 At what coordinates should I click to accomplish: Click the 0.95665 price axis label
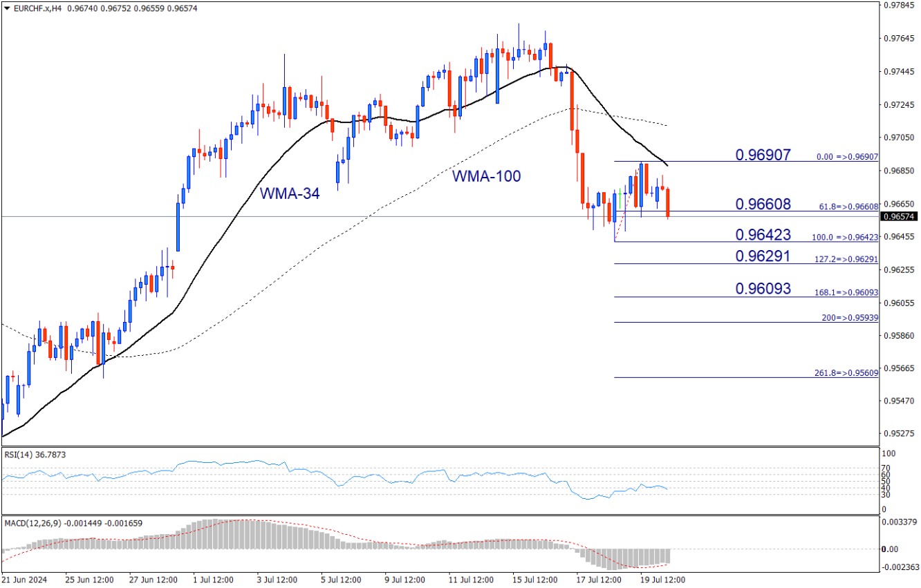[901, 368]
